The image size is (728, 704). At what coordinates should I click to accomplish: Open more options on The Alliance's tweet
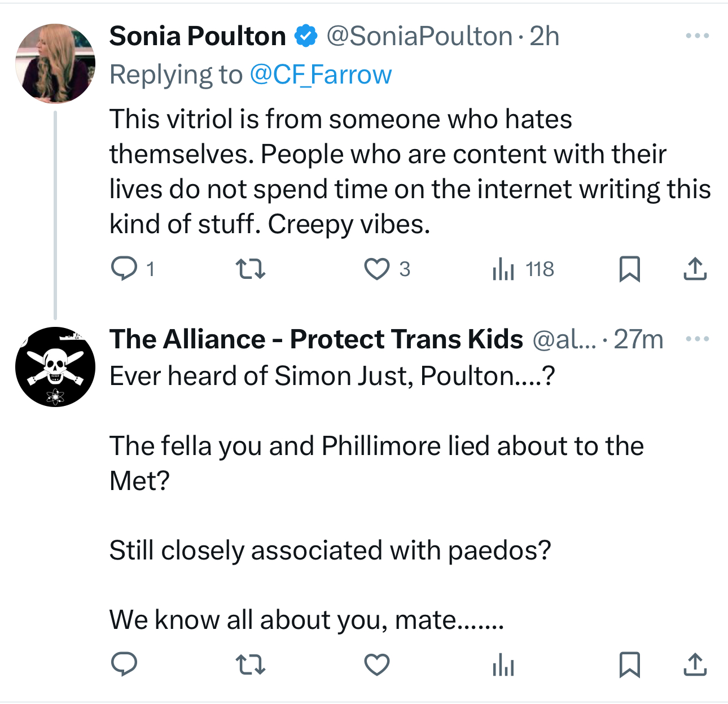698,339
